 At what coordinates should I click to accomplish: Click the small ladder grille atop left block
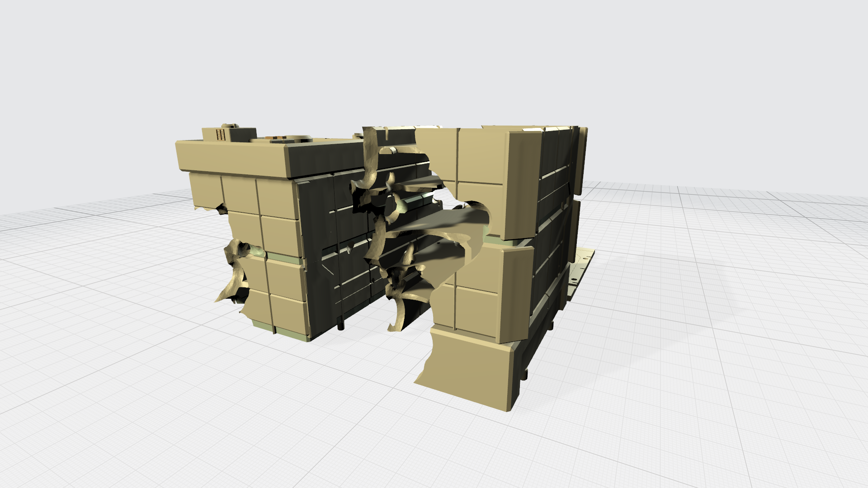click(x=221, y=134)
